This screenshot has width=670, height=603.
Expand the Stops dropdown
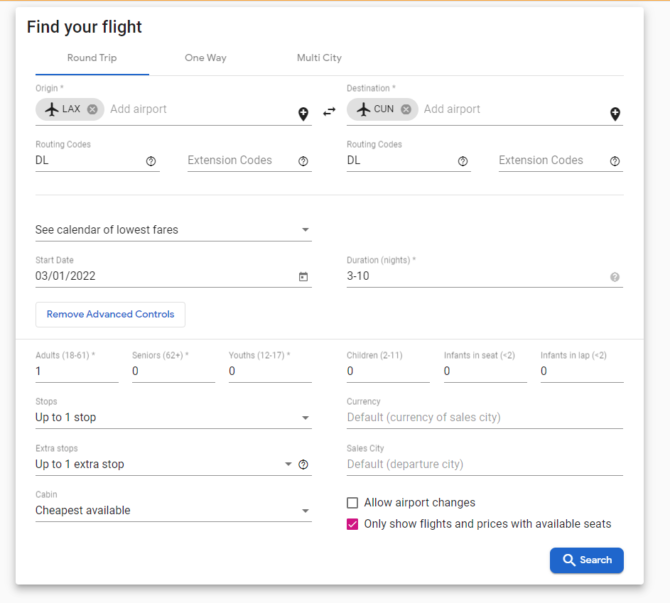point(173,417)
